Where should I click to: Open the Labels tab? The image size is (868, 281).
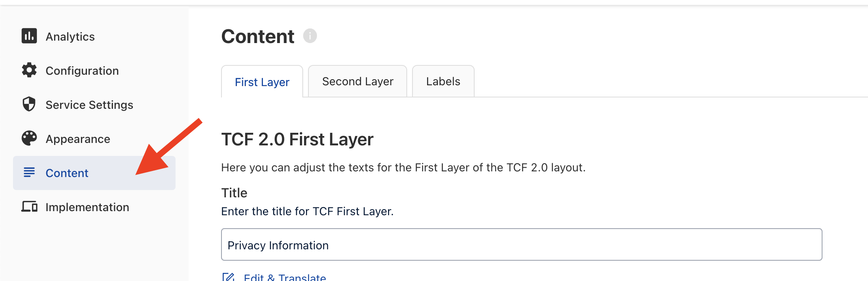click(443, 81)
